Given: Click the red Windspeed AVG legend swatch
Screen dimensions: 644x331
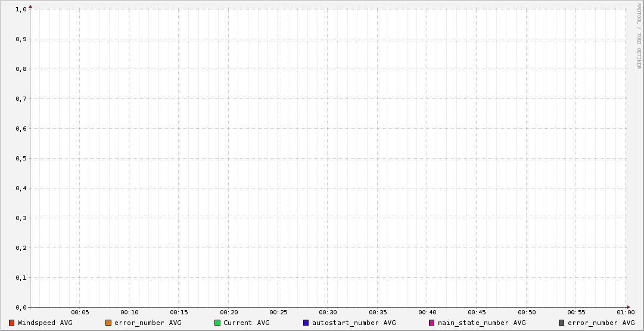Looking at the screenshot, I should (11, 323).
